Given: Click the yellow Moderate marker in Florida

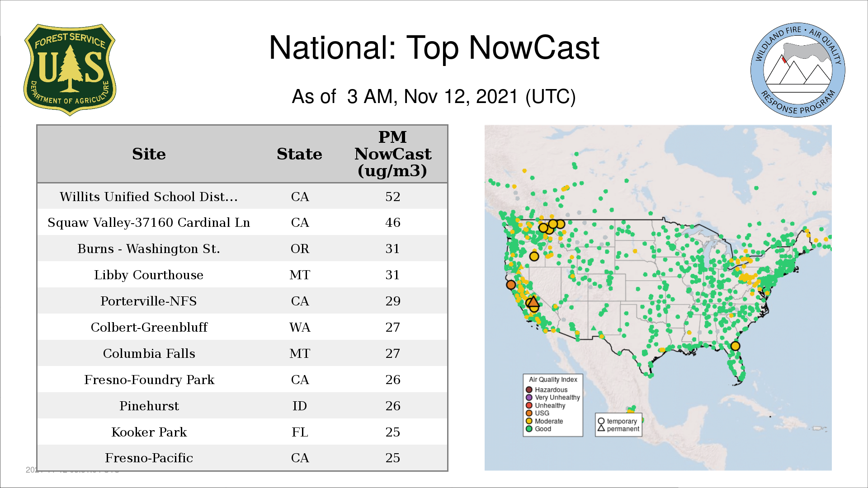Looking at the screenshot, I should point(735,346).
